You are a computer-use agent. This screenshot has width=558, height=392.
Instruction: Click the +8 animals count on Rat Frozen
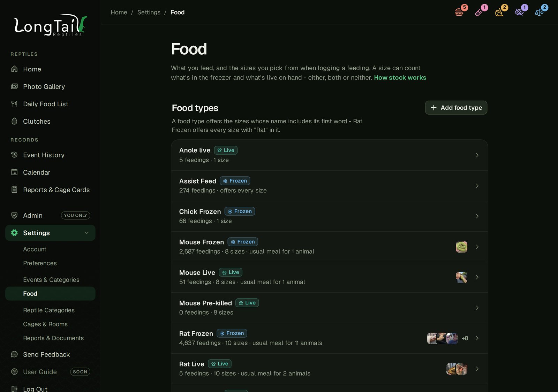(465, 338)
